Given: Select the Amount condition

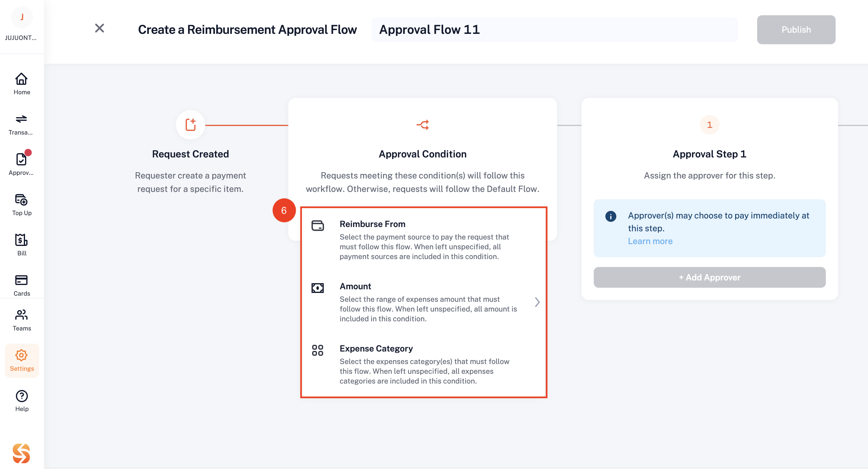Looking at the screenshot, I should click(x=424, y=302).
